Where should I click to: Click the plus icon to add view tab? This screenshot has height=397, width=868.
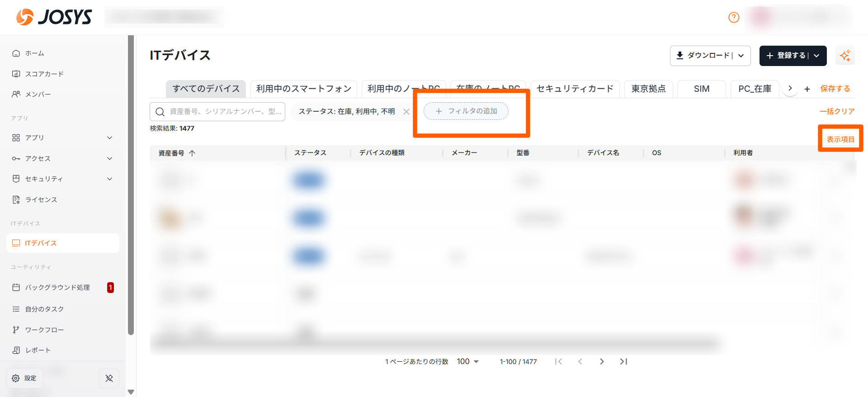807,89
